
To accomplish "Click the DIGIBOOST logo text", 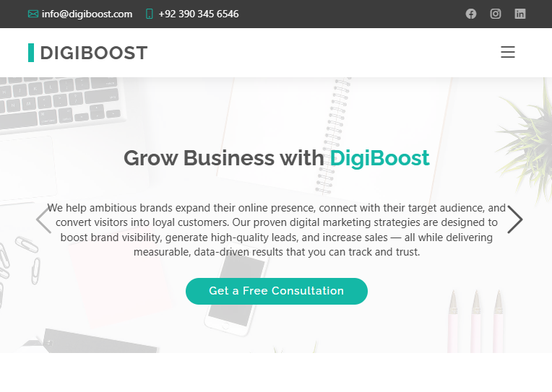I will click(x=94, y=53).
